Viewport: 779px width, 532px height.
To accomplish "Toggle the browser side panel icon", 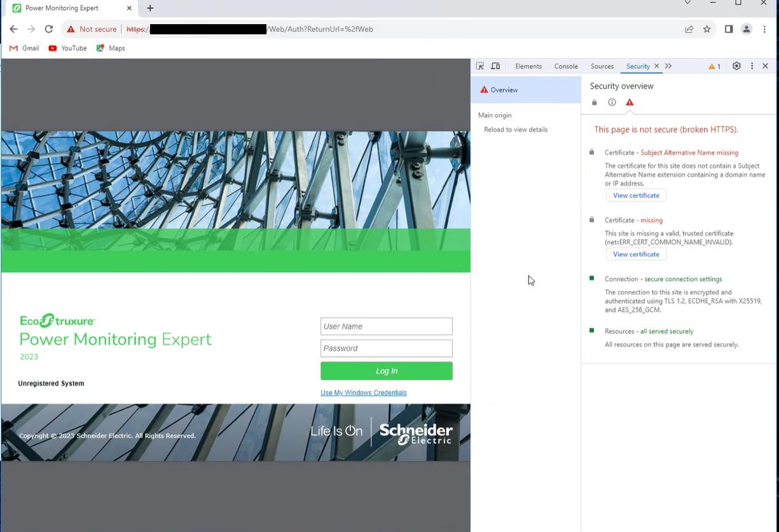I will coord(729,29).
